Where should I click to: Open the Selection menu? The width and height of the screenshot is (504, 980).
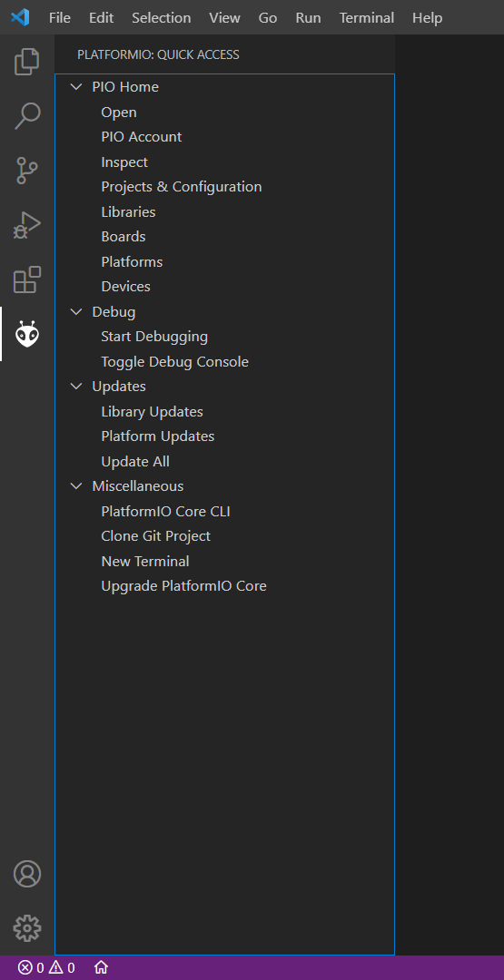pyautogui.click(x=162, y=18)
